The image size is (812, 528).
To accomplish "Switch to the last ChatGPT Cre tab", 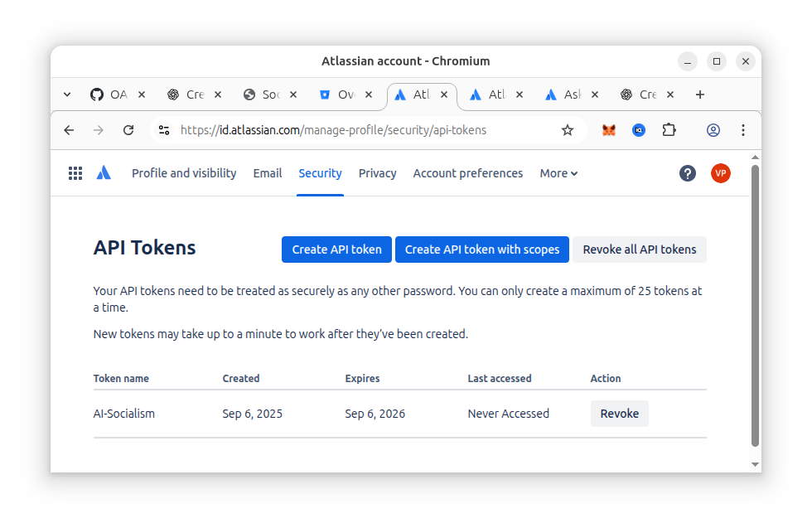I will (639, 94).
